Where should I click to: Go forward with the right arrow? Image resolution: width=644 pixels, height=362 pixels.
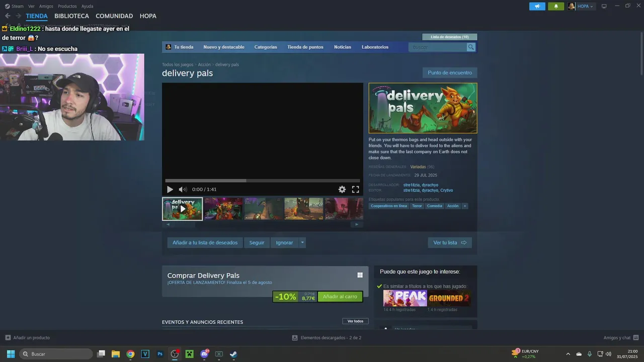[x=18, y=16]
